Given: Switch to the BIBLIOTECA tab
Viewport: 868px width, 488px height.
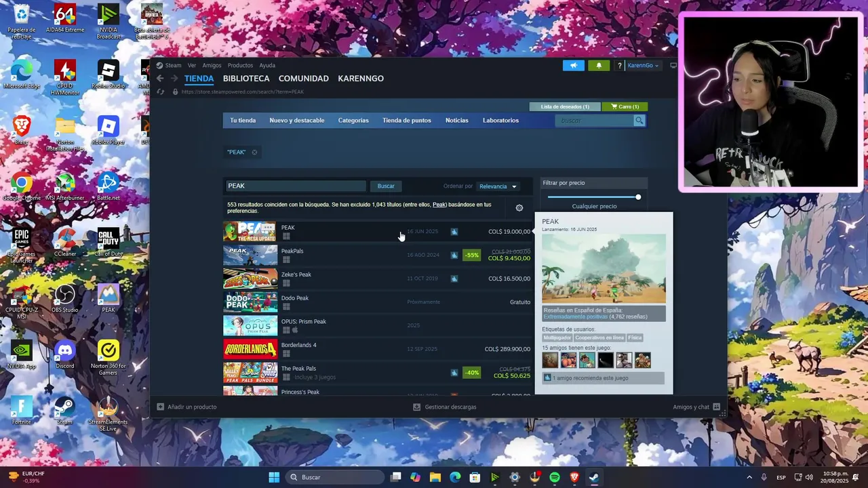Looking at the screenshot, I should point(246,79).
